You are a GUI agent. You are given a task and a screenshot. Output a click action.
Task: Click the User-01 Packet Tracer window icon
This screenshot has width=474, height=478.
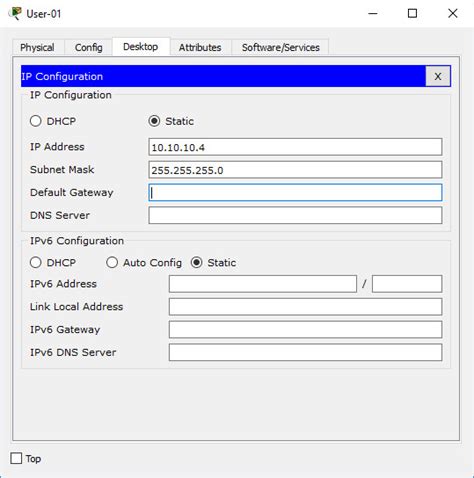point(15,13)
